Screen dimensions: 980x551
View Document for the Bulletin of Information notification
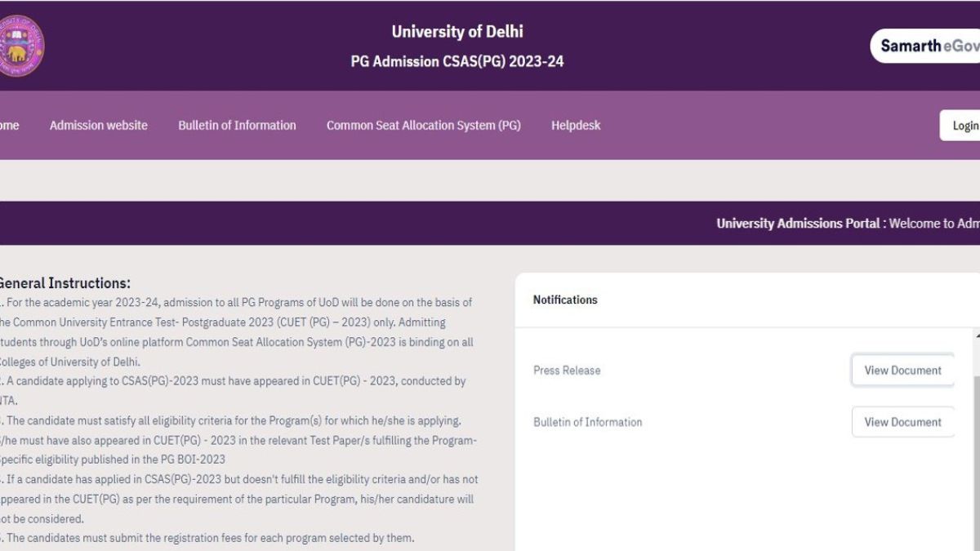902,422
